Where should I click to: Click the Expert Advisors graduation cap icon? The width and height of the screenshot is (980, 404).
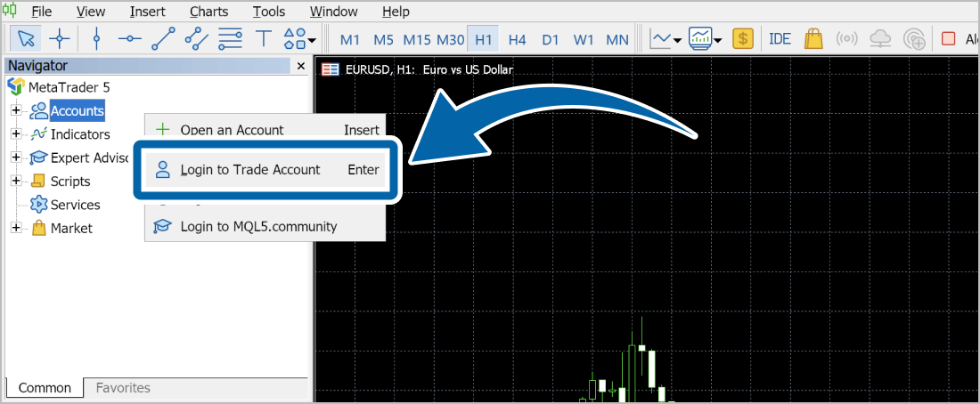(x=38, y=158)
